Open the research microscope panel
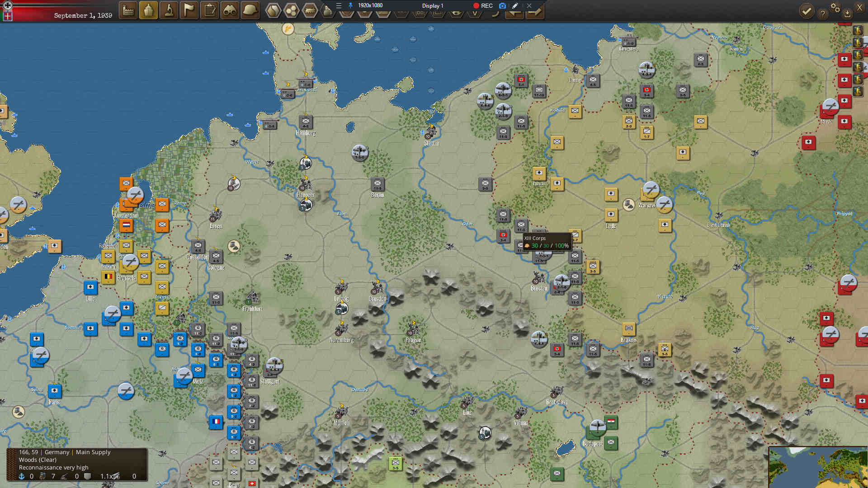Screen dimensions: 868x488 click(169, 10)
